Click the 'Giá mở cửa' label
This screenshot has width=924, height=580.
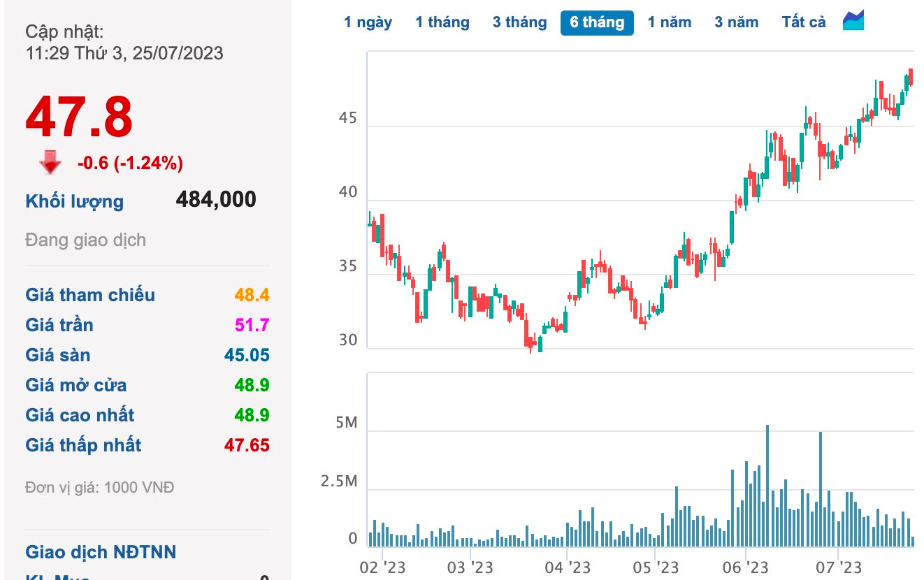point(76,385)
